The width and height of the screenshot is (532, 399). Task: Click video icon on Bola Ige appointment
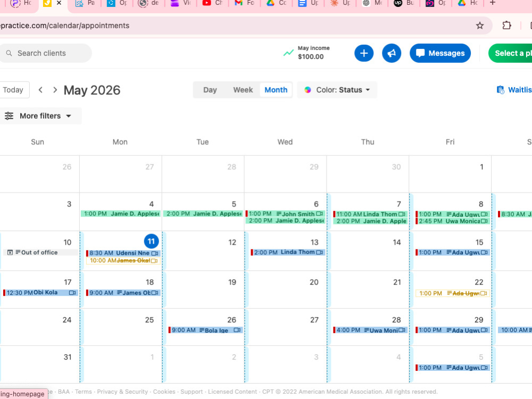pyautogui.click(x=237, y=330)
